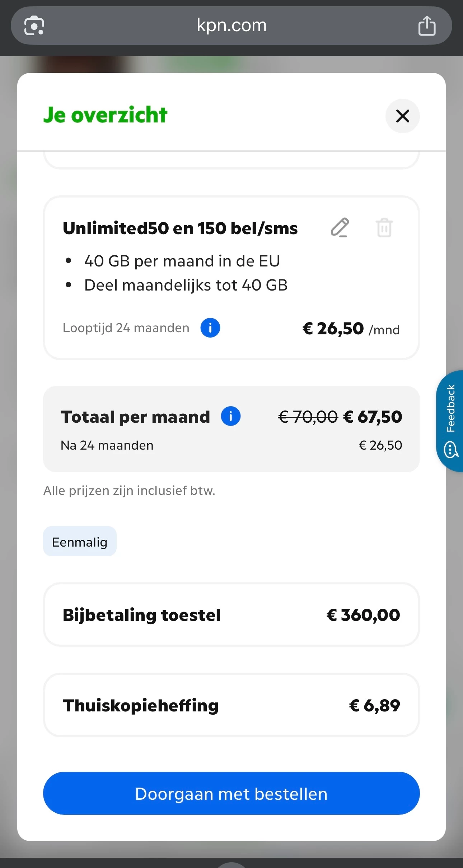463x868 pixels.
Task: Tap the Thuiskopieheffing cost row
Action: click(231, 705)
